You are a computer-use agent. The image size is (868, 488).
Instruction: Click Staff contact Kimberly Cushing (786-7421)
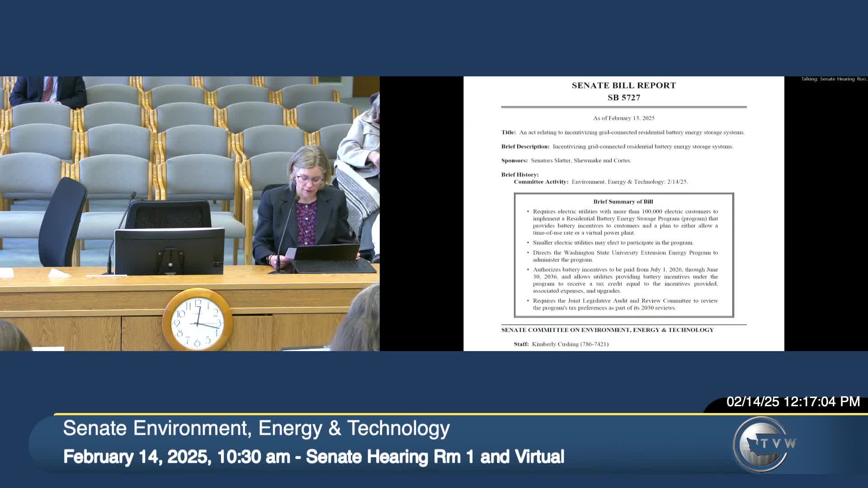click(x=556, y=344)
